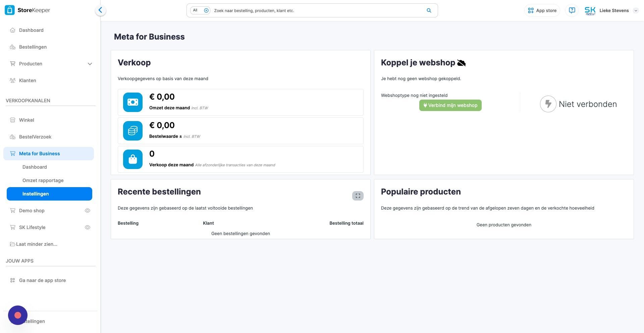The width and height of the screenshot is (644, 333).
Task: Click the Klant column header
Action: click(x=208, y=223)
